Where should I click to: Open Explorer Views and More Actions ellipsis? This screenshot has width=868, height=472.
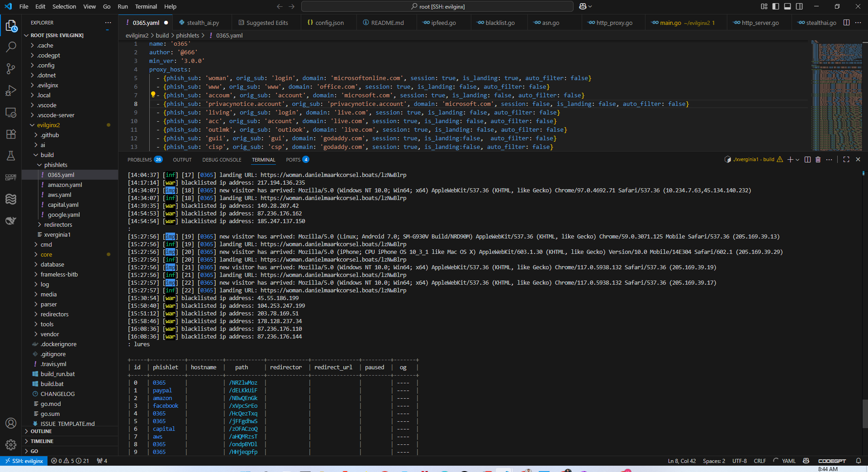pos(108,23)
